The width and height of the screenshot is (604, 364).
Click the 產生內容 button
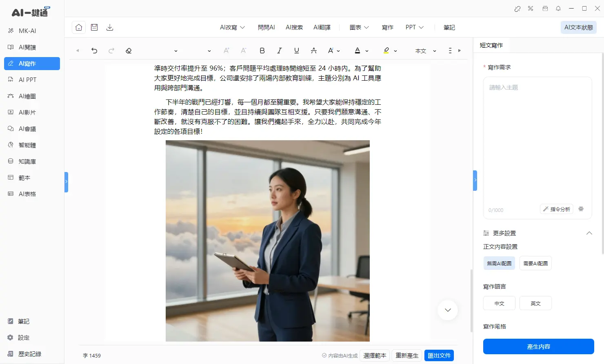(539, 346)
